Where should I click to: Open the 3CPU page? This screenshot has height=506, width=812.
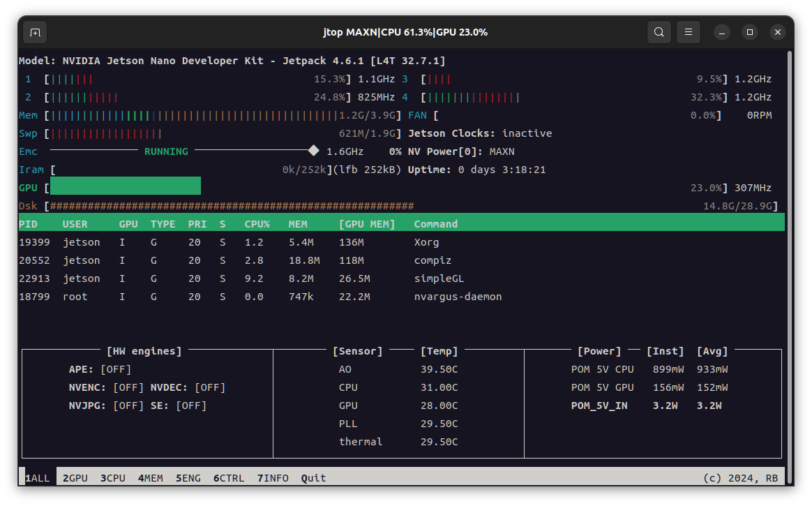[113, 478]
